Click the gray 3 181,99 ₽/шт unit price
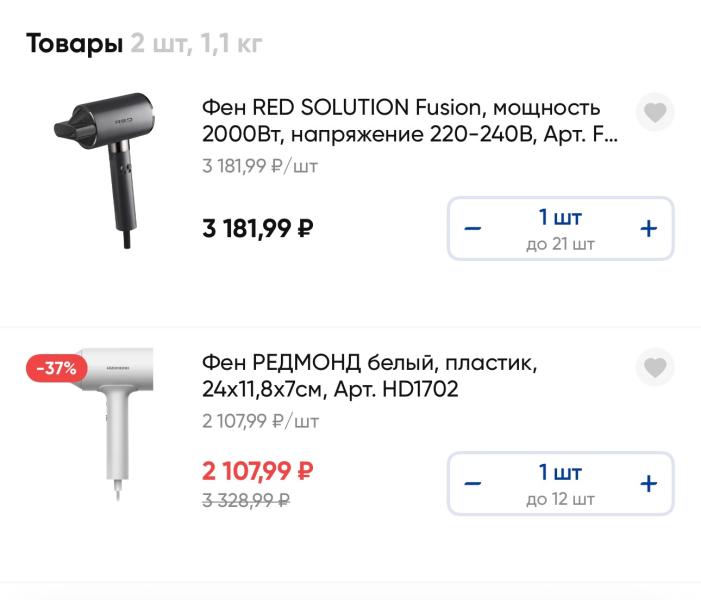Viewport: 701px width, 600px height. pos(260,166)
